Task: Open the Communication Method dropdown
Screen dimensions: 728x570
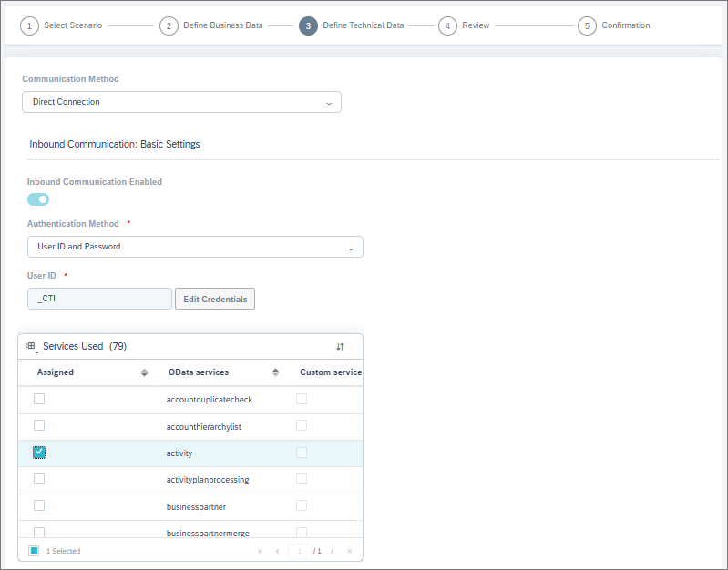Action: (181, 102)
